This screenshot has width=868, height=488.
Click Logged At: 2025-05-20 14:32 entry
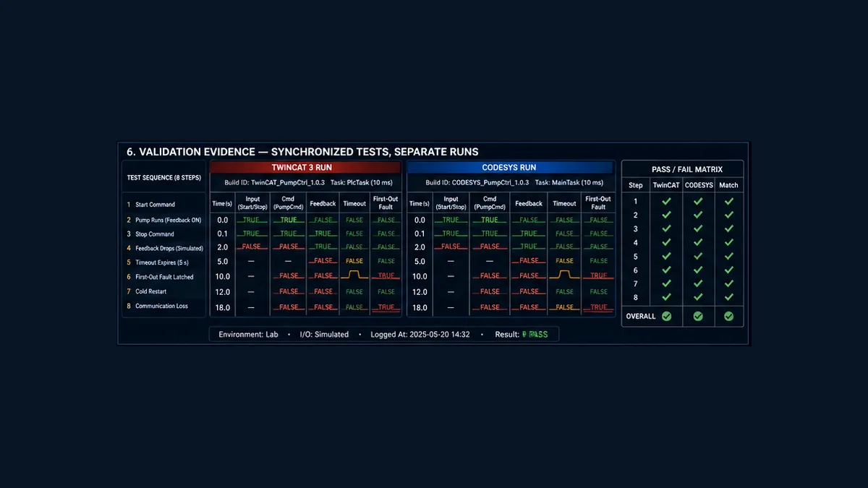[420, 335]
